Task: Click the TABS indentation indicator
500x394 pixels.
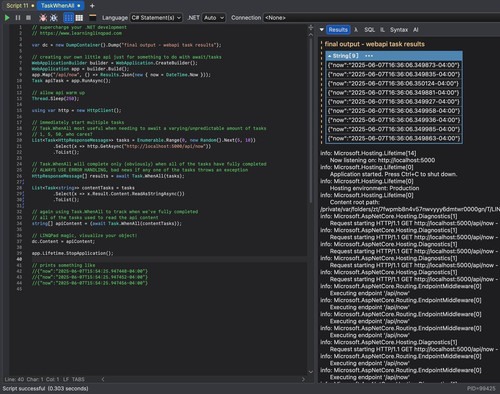Action: pos(78,379)
